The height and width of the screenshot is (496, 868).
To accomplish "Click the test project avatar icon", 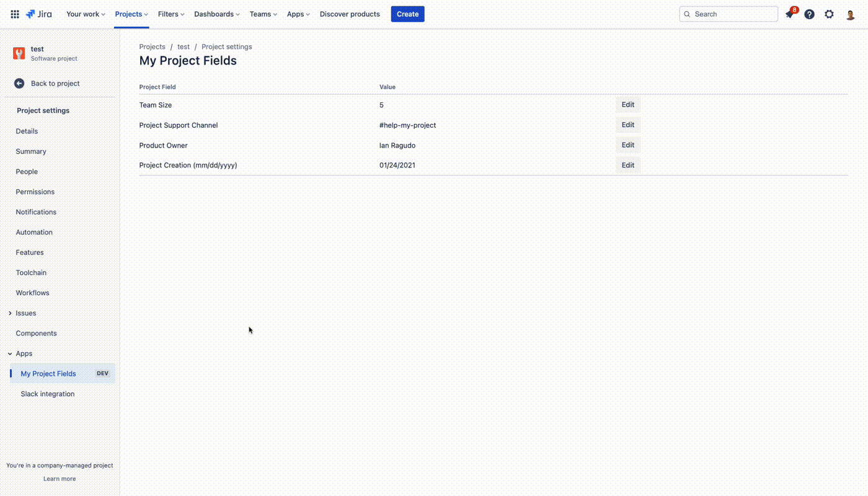I will pyautogui.click(x=19, y=53).
